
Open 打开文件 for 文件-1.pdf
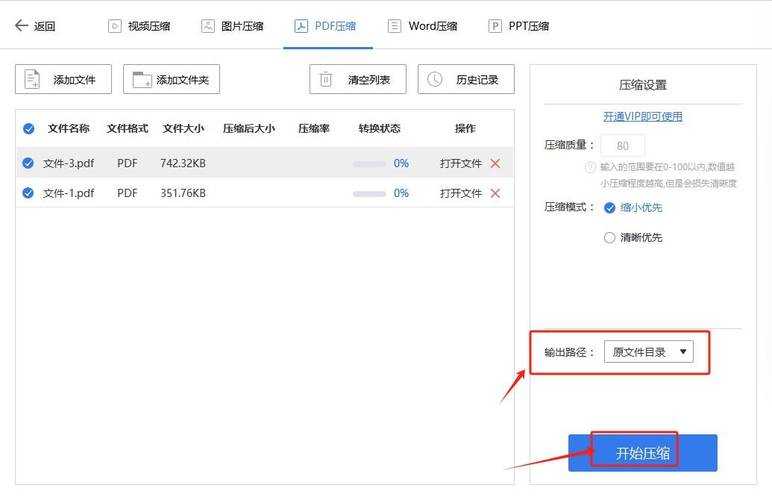point(461,193)
